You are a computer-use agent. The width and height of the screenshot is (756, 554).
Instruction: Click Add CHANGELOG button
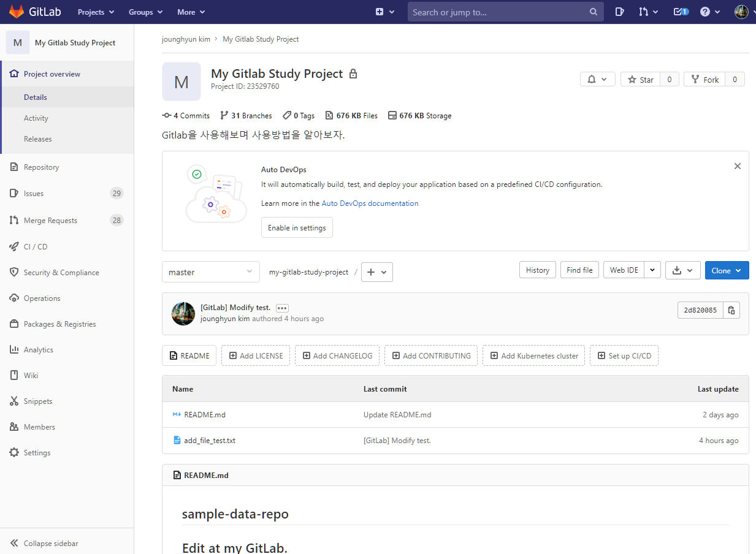coord(337,355)
